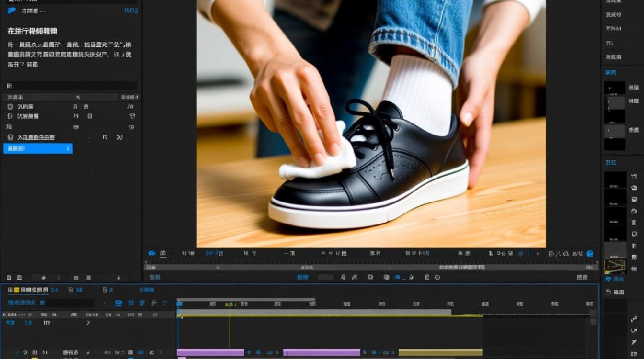
Task: Expand the arrow on the blue highlighted row
Action: click(x=68, y=149)
